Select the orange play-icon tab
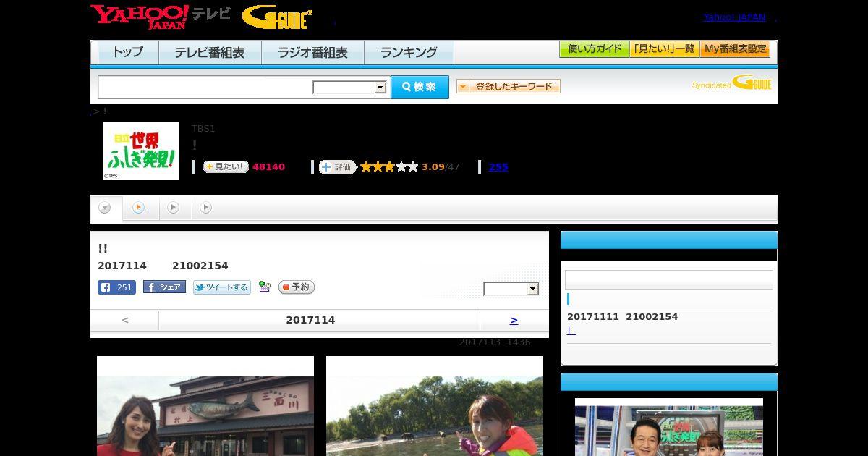The image size is (868, 456). click(x=141, y=208)
